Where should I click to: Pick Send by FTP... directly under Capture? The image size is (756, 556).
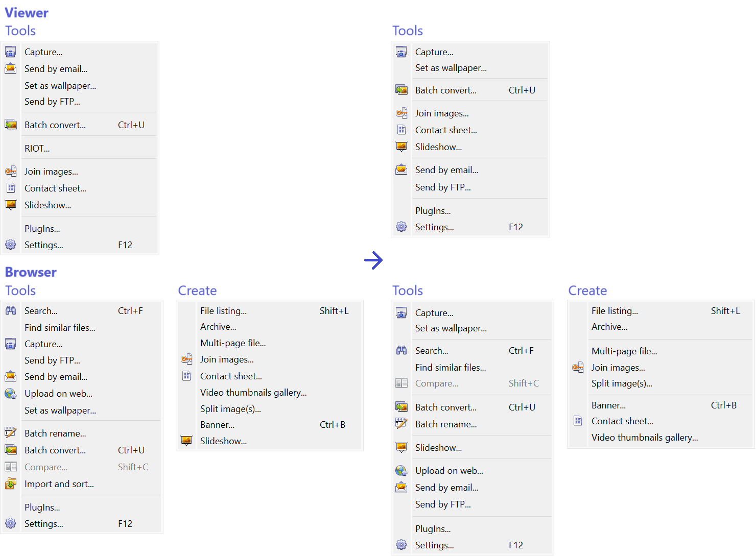(x=52, y=360)
